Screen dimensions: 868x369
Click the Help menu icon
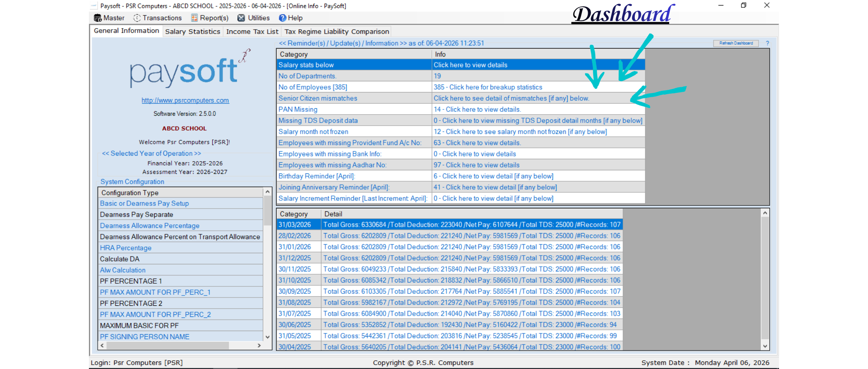tap(282, 18)
